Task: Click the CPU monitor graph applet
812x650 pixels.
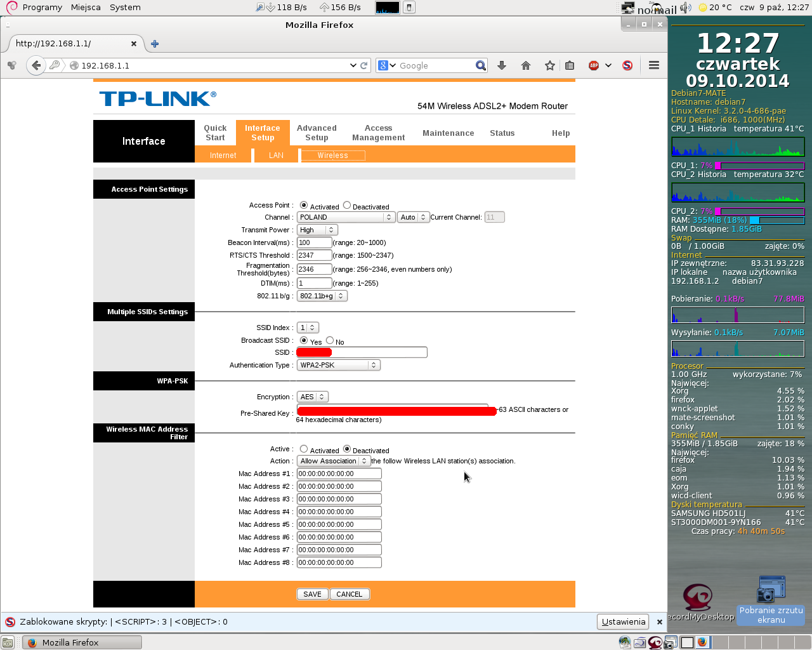Action: [x=388, y=8]
